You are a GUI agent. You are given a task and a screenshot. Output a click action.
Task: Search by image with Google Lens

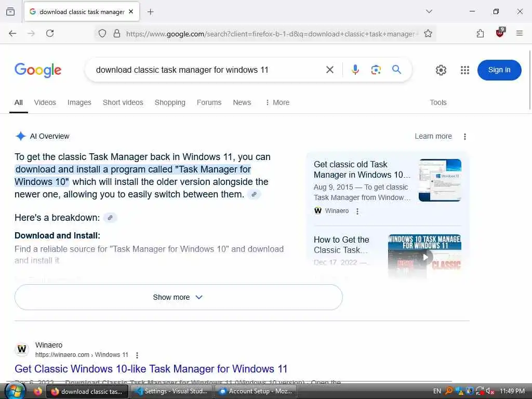(x=376, y=70)
